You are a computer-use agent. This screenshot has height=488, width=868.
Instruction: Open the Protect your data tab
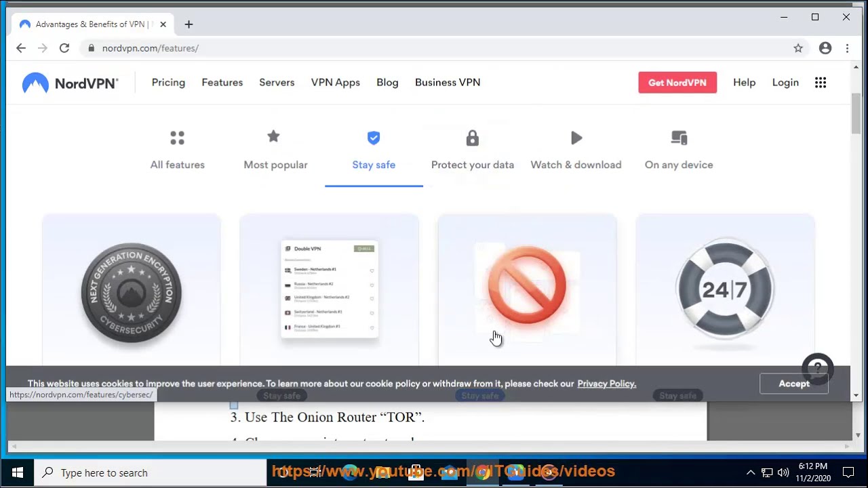[473, 150]
